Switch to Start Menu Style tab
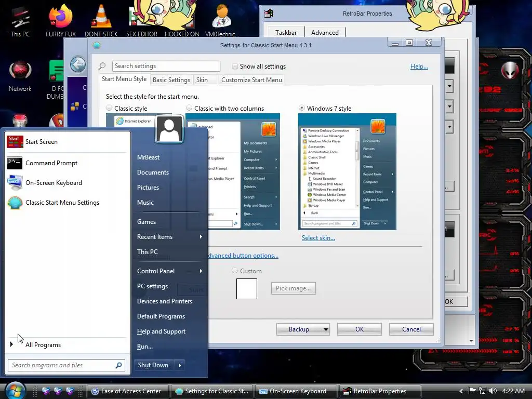532x399 pixels. click(x=124, y=79)
